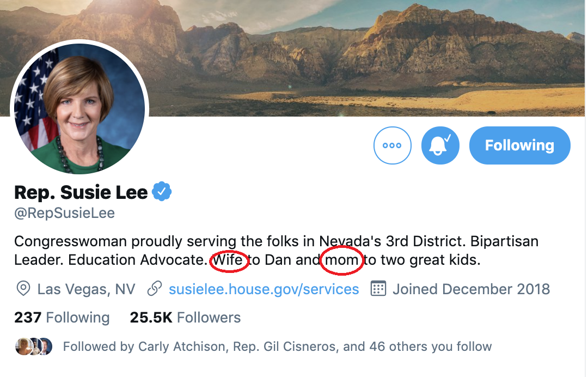Open the susielee.house.gov/services link
Image resolution: width=588 pixels, height=377 pixels.
pos(264,289)
